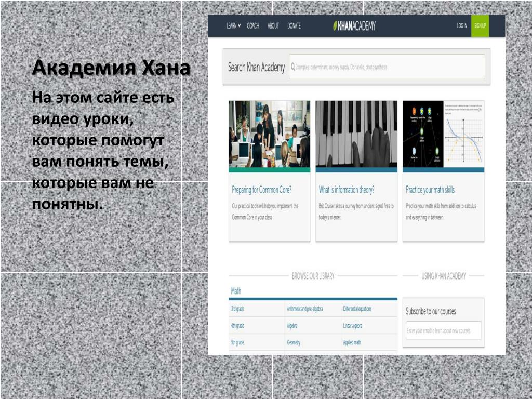Click the email subscription input field
Screen dimensions: 532x399
tap(444, 330)
